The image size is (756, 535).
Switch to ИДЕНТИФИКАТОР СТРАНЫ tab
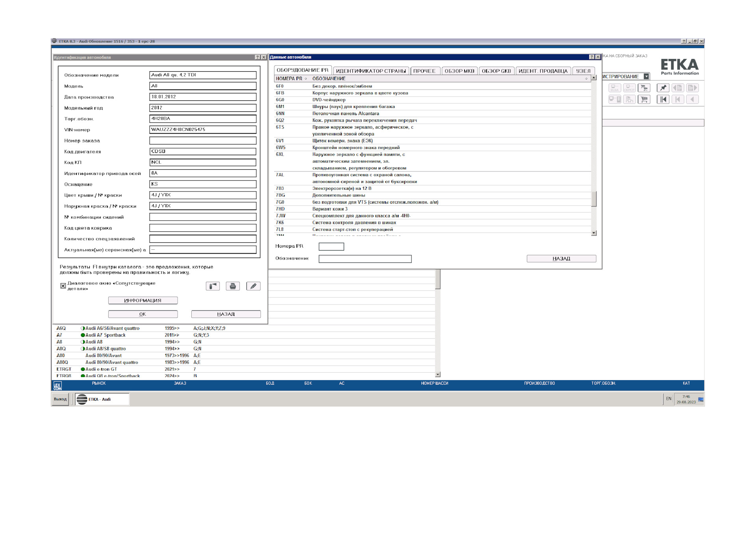(x=371, y=71)
